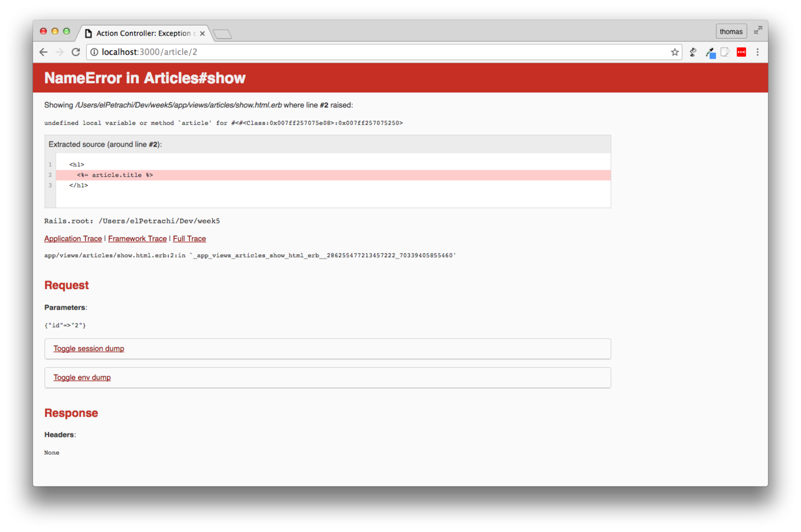801x532 pixels.
Task: Zoom the window with the green button
Action: coord(66,31)
